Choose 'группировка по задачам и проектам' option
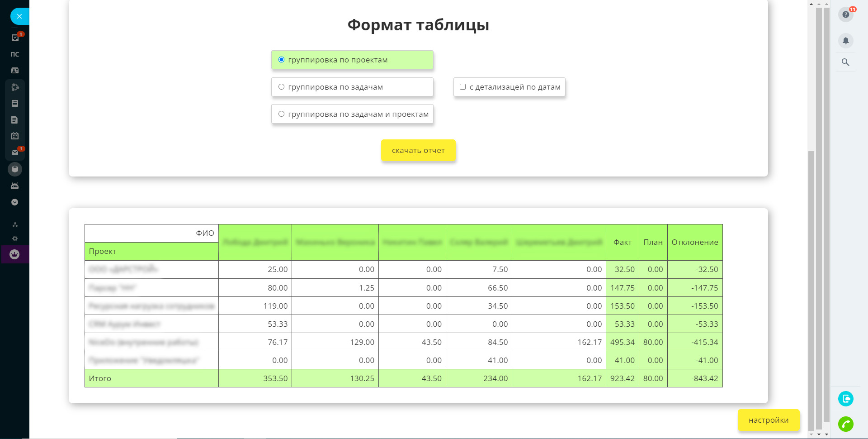This screenshot has height=439, width=868. (x=281, y=114)
